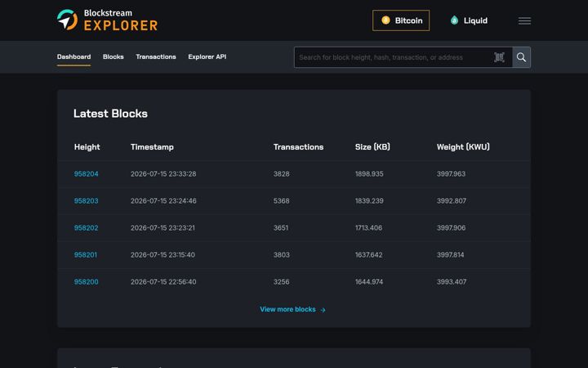Click weight value 3992.807
Viewport: 588px width, 368px height.
click(452, 201)
